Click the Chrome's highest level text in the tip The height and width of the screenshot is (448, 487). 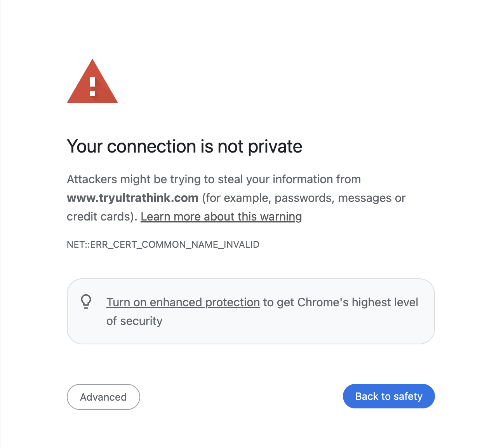click(357, 302)
